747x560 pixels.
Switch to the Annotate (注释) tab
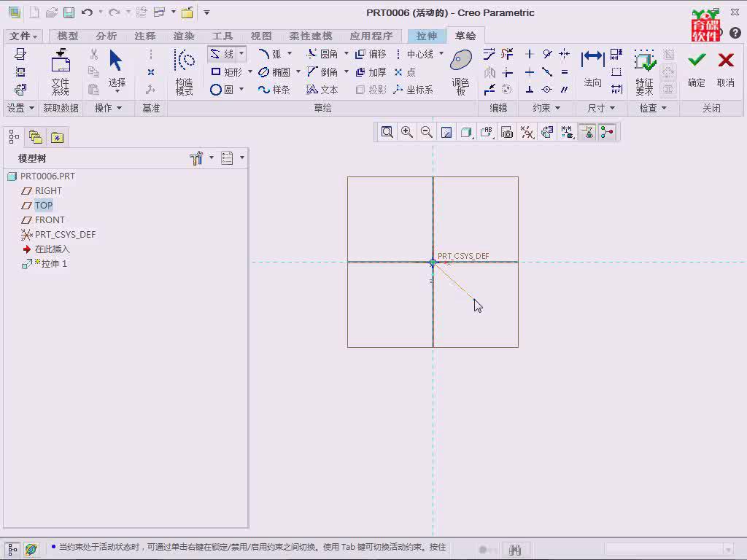click(145, 36)
